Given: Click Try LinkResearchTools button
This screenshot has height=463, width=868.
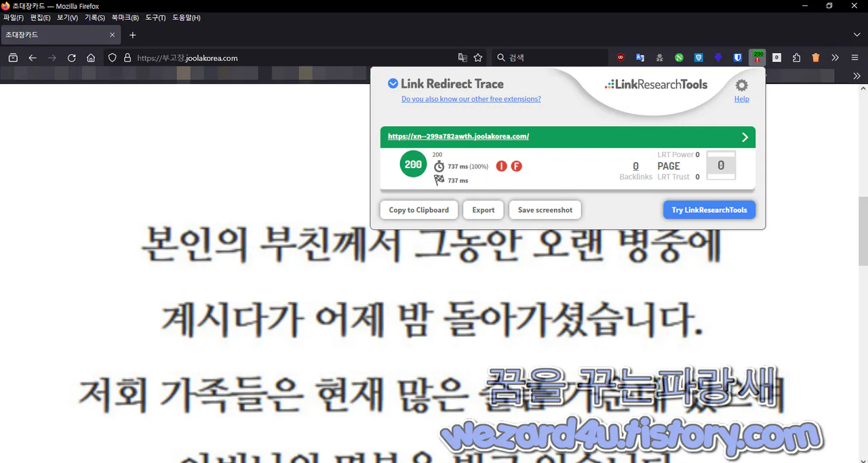Looking at the screenshot, I should (709, 210).
